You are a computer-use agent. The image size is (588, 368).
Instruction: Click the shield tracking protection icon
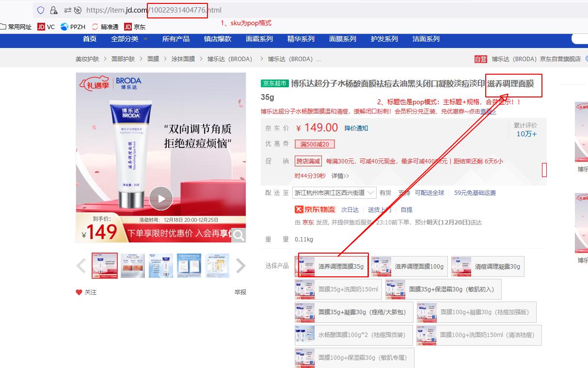41,10
